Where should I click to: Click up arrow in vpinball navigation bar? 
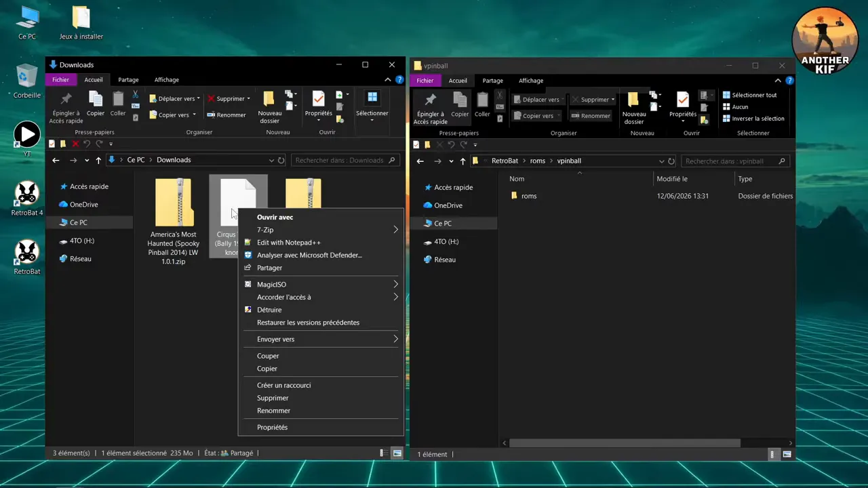click(462, 161)
